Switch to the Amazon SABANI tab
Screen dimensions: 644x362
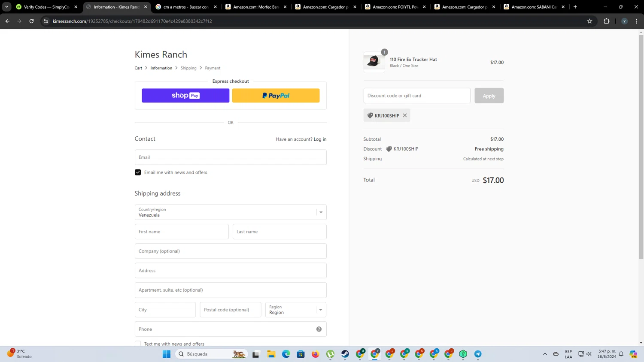535,7
